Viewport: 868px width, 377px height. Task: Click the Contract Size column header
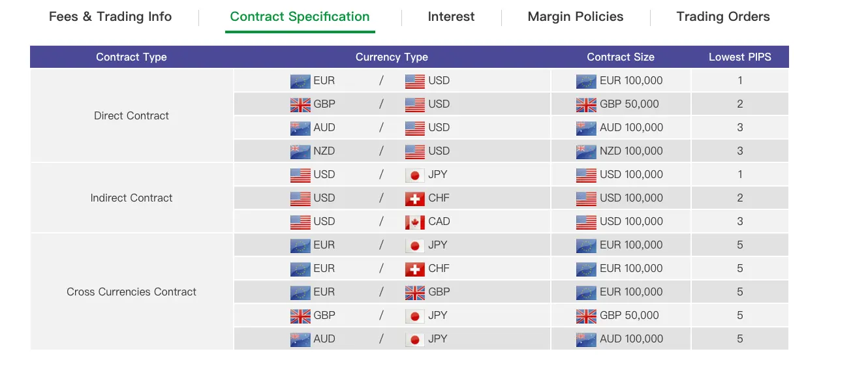621,57
